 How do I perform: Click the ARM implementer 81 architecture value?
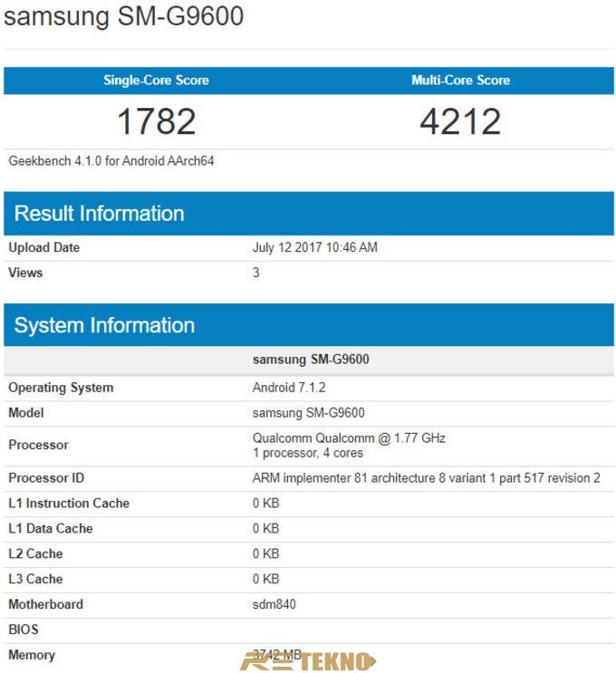click(427, 478)
